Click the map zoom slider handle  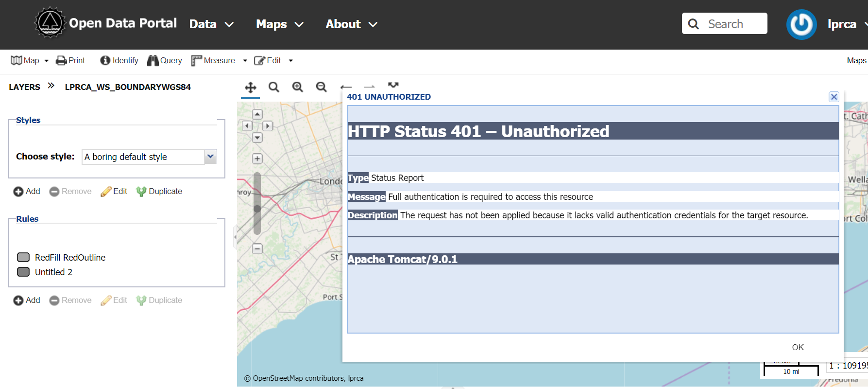[257, 209]
